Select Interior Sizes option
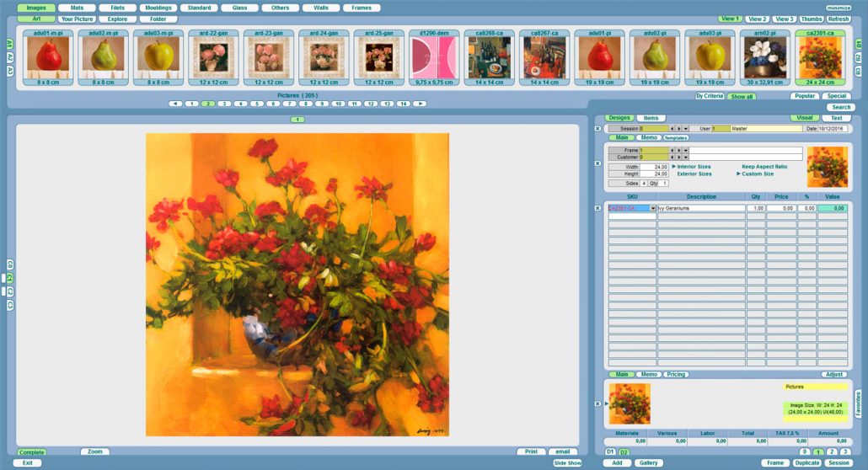Viewport: 868px width, 470px height. click(x=694, y=167)
